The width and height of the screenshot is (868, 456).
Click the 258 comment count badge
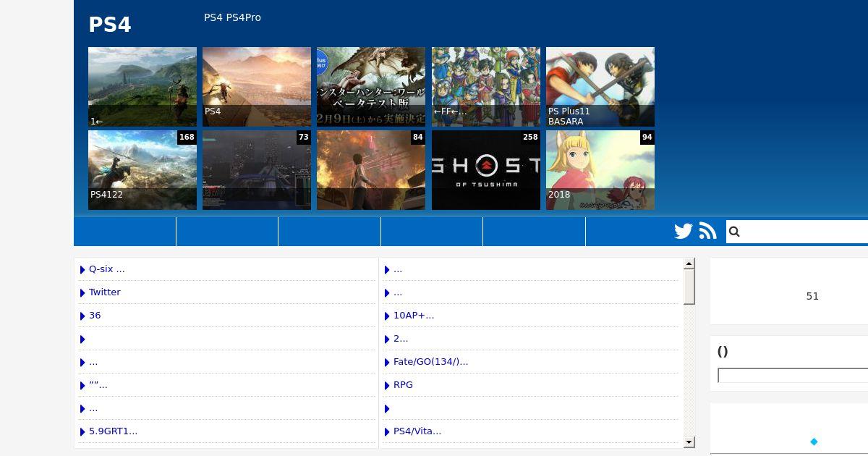click(530, 138)
